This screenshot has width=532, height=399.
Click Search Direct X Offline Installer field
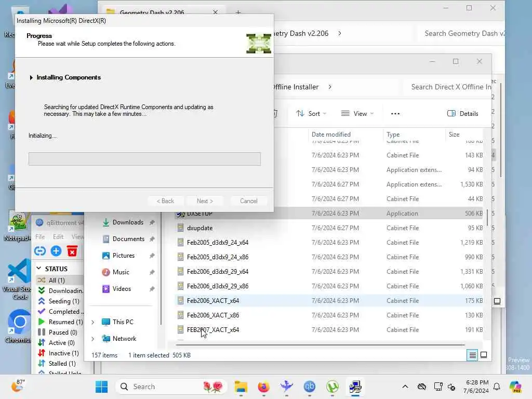coord(447,87)
